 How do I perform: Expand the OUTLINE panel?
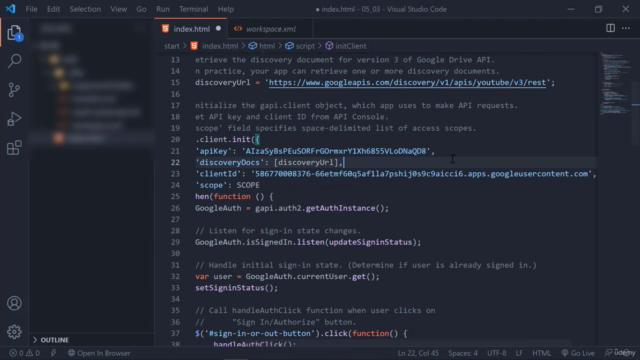[54, 340]
